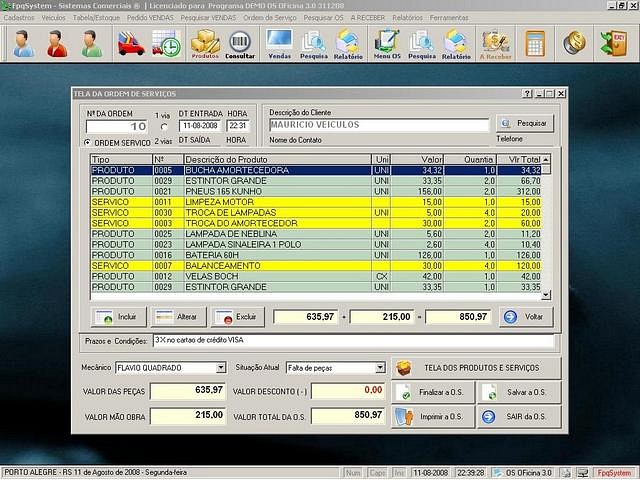This screenshot has width=640, height=480.
Task: Click the help question-mark button of Tela da Ordem
Action: coord(527,94)
